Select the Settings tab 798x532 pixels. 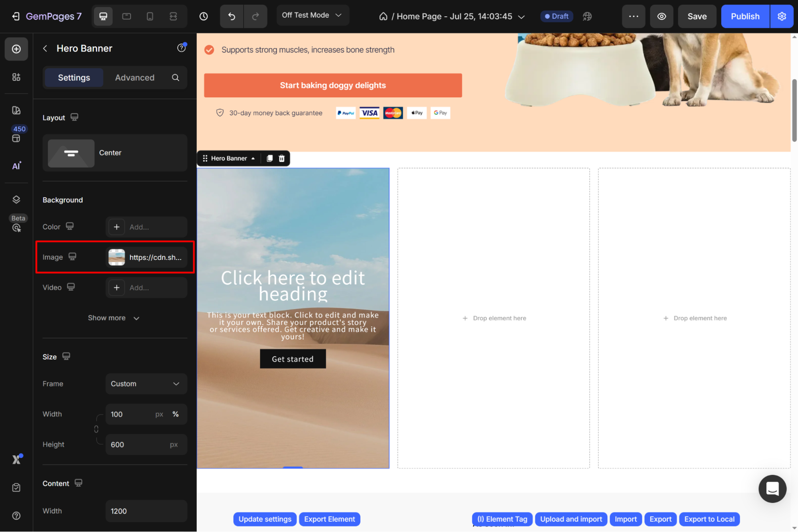click(x=74, y=77)
